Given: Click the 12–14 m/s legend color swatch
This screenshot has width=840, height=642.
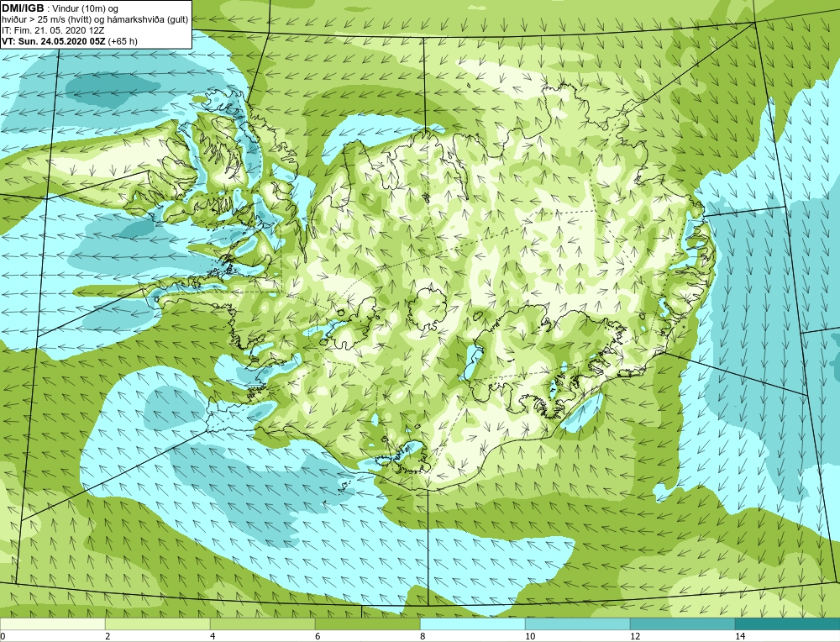Looking at the screenshot, I should click(682, 624).
